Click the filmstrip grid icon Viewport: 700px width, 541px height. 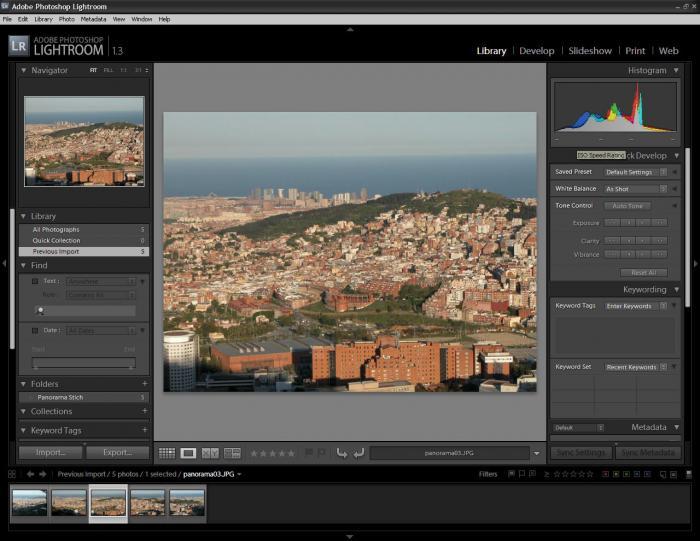click(x=12, y=474)
